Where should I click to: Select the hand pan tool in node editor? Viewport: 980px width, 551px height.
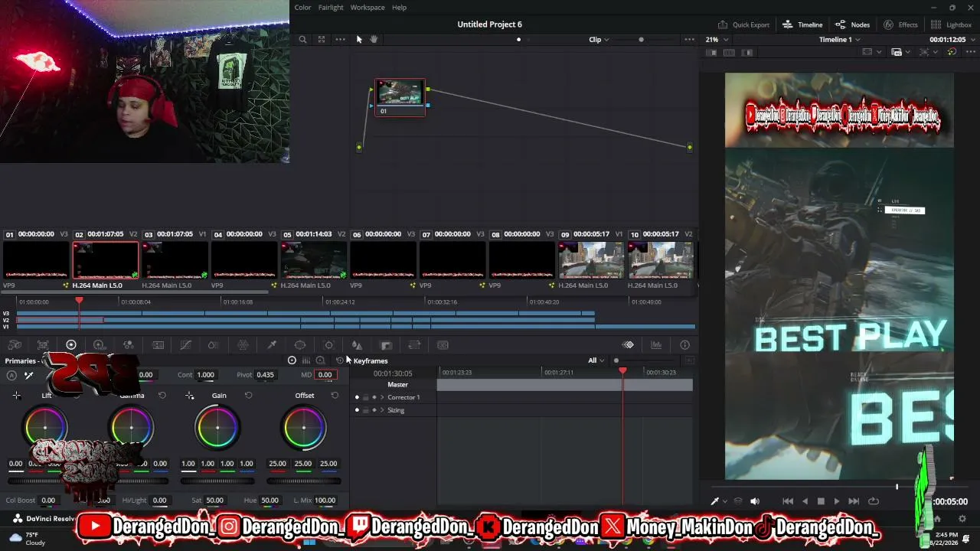point(374,40)
